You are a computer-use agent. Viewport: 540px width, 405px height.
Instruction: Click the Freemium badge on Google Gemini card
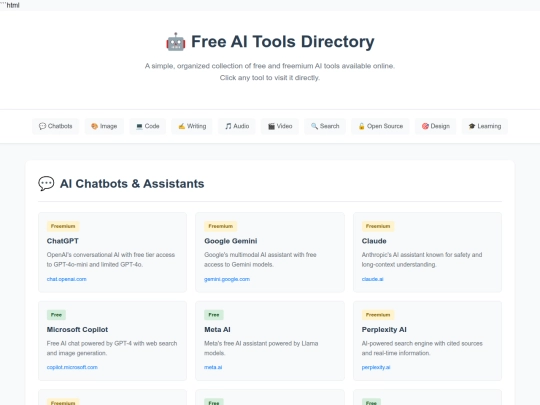pyautogui.click(x=220, y=226)
